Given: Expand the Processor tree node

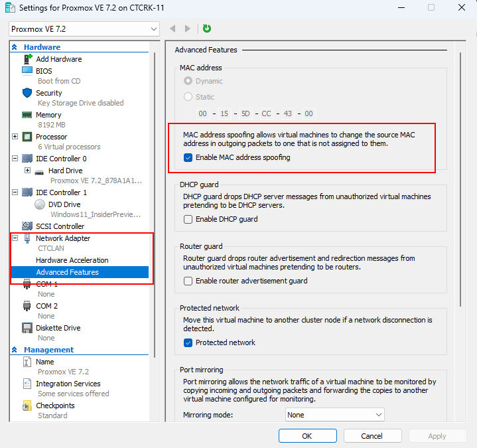Looking at the screenshot, I should [15, 136].
